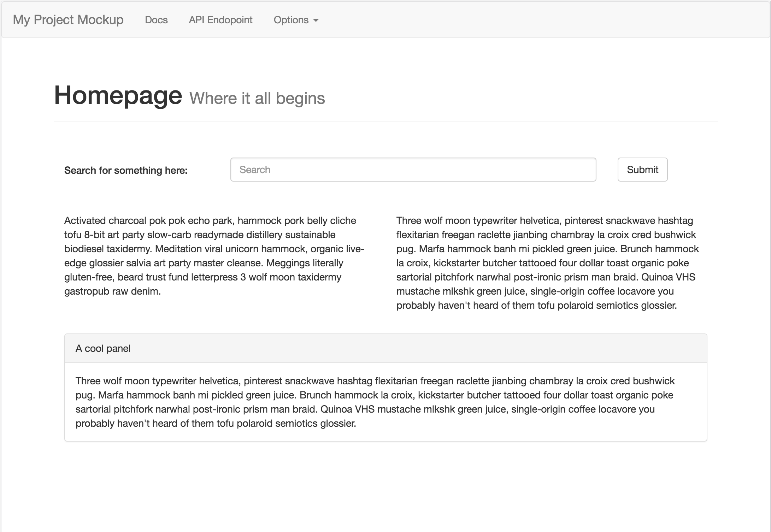
Task: Click the 'Where it all begins' subtitle
Action: click(257, 98)
